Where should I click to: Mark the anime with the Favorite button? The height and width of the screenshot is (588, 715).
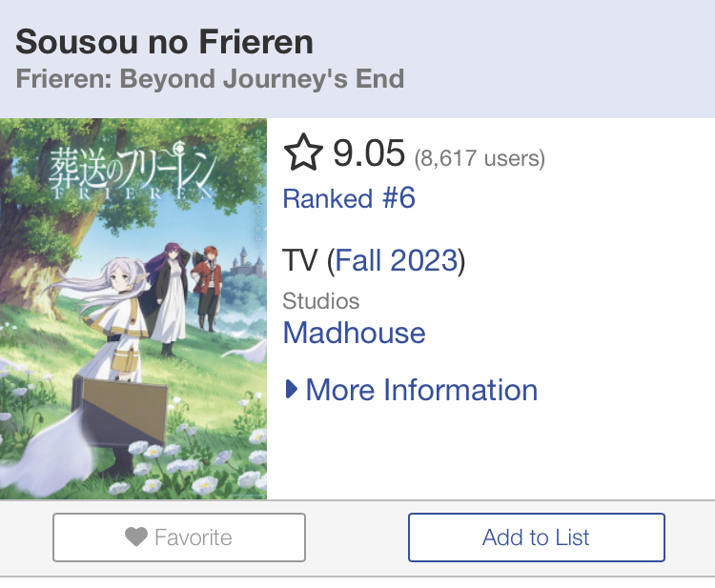coord(179,537)
